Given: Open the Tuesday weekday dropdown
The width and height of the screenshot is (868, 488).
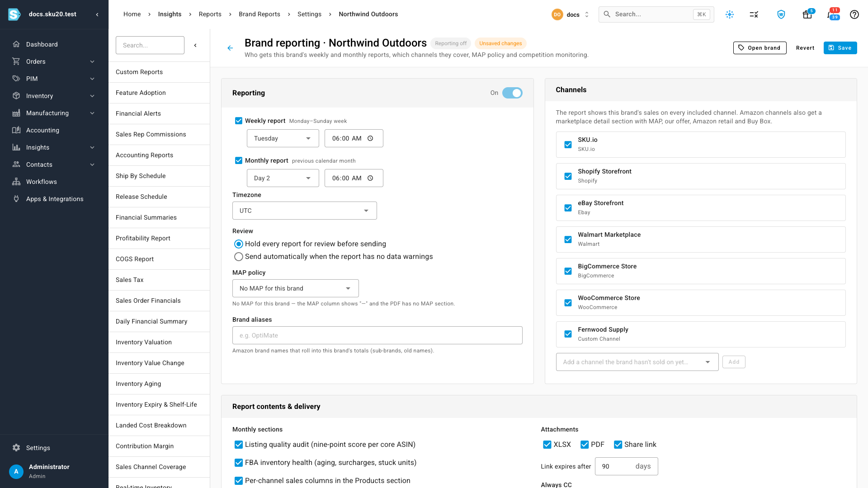Looking at the screenshot, I should coord(283,138).
